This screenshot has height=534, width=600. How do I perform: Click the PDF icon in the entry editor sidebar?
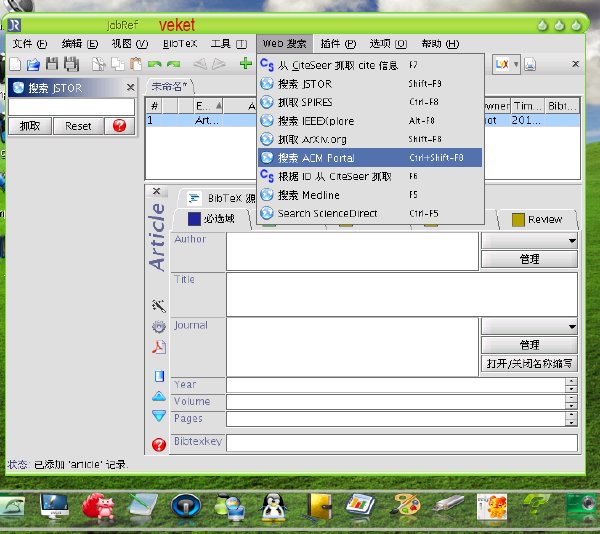tap(159, 347)
